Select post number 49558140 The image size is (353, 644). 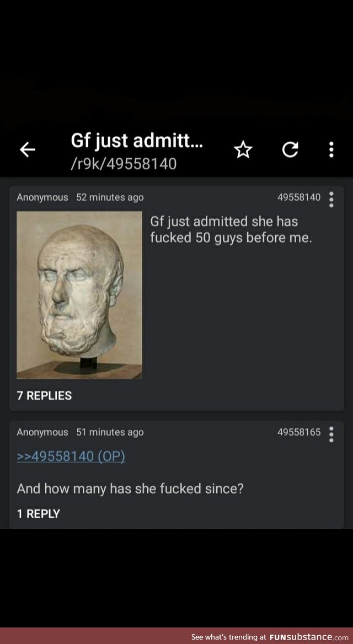(299, 197)
